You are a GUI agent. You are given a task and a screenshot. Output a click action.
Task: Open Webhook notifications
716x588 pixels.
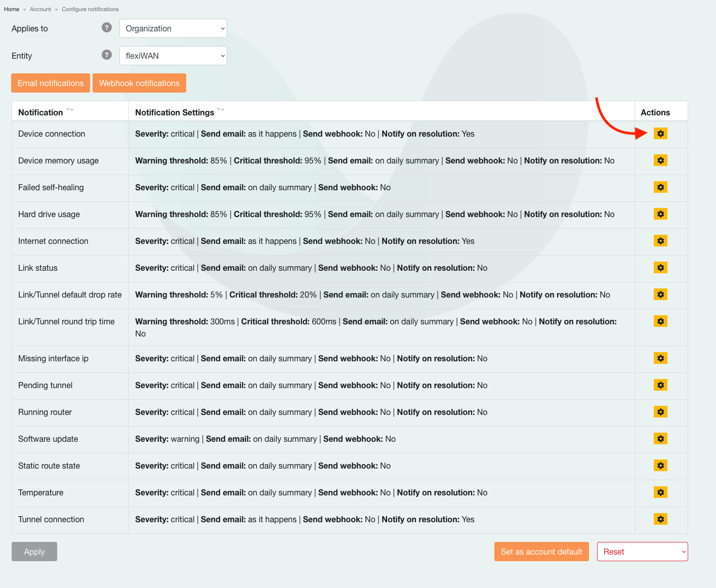tap(139, 83)
